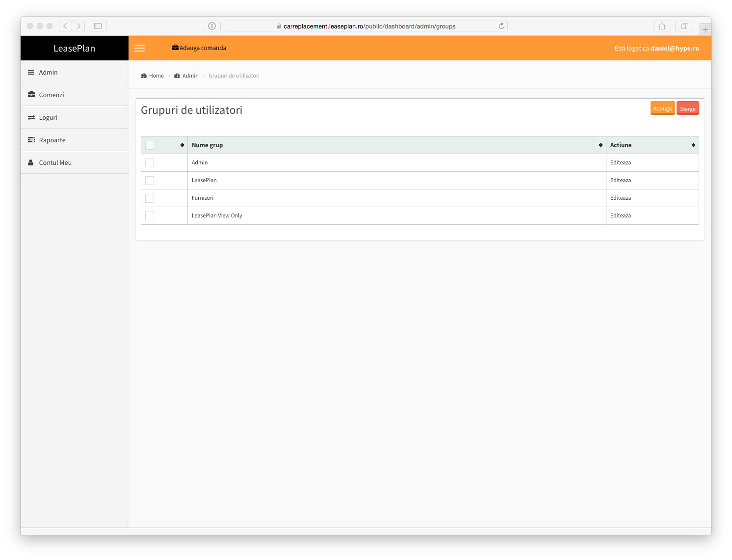Click the Comenzi briefcase icon in sidebar
Viewport: 732px width, 560px height.
click(31, 95)
